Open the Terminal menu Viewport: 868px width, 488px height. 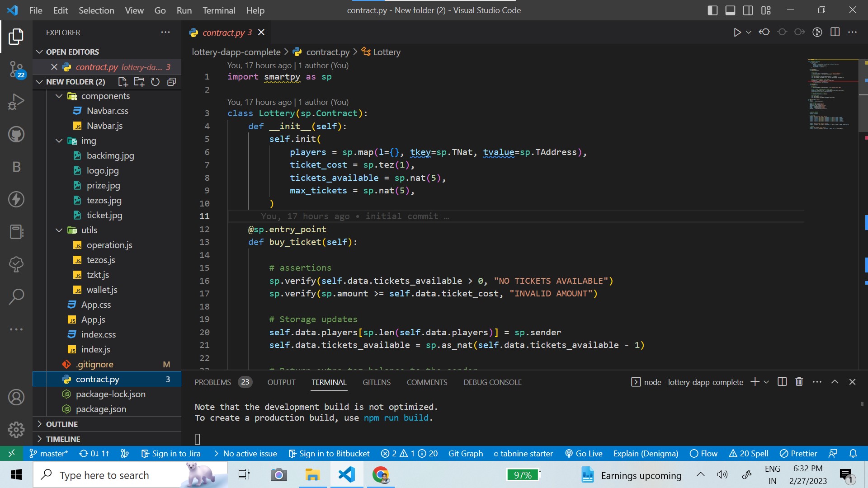(218, 10)
